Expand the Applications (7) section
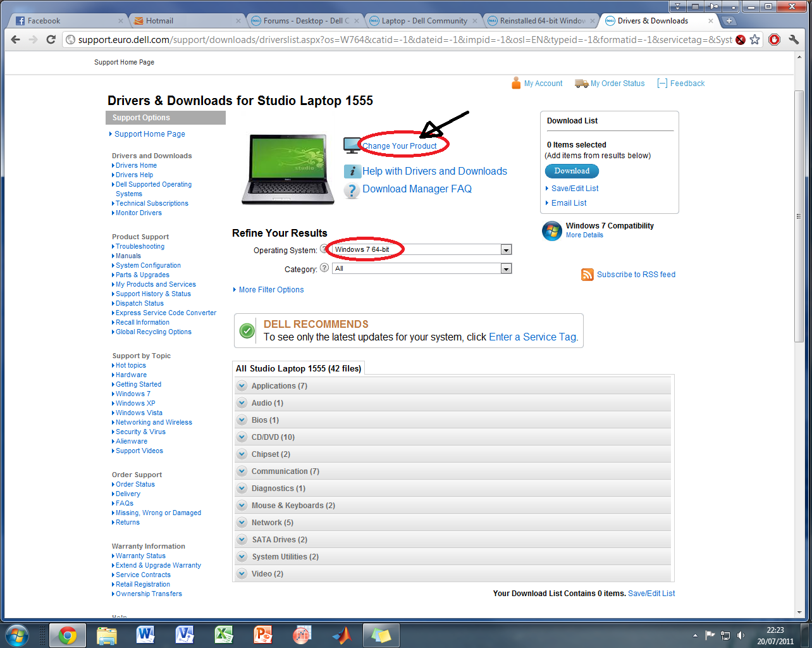 452,386
